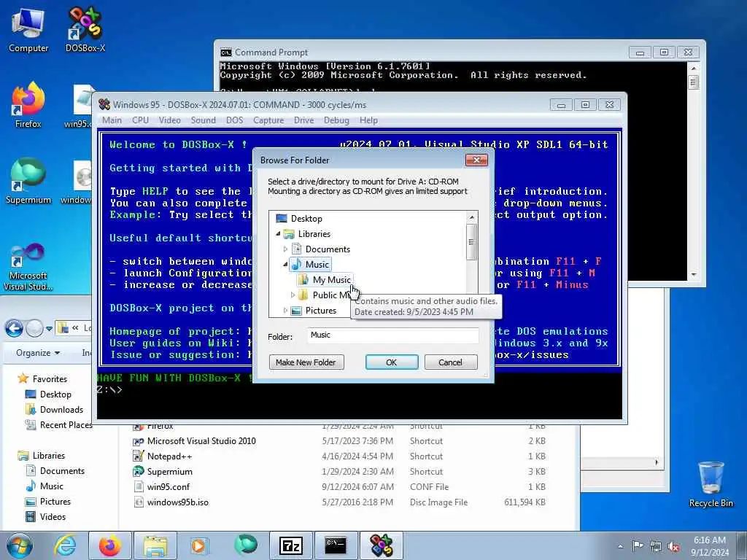This screenshot has width=747, height=560.
Task: Open Internet Explorer from the taskbar
Action: (x=64, y=545)
